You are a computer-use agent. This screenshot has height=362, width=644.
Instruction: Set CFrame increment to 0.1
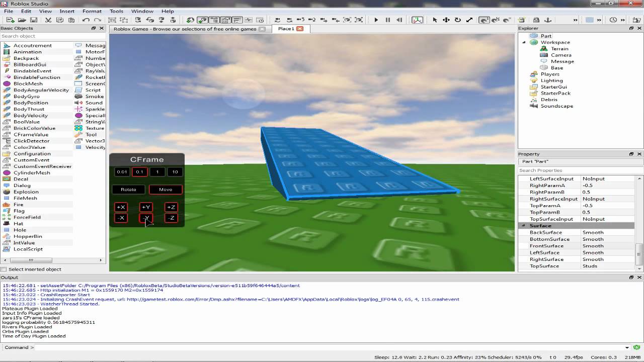coord(139,172)
